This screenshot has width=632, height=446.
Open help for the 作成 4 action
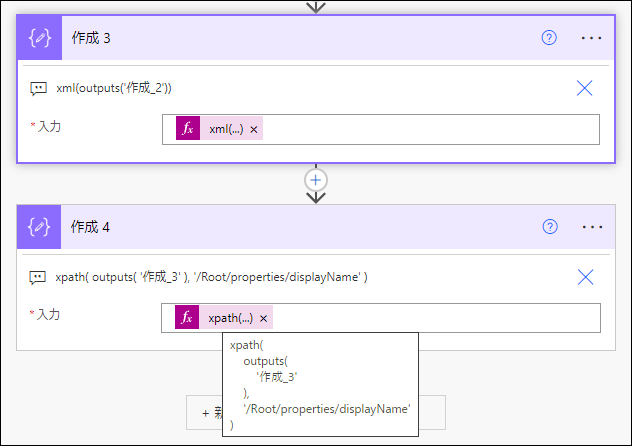click(x=550, y=227)
